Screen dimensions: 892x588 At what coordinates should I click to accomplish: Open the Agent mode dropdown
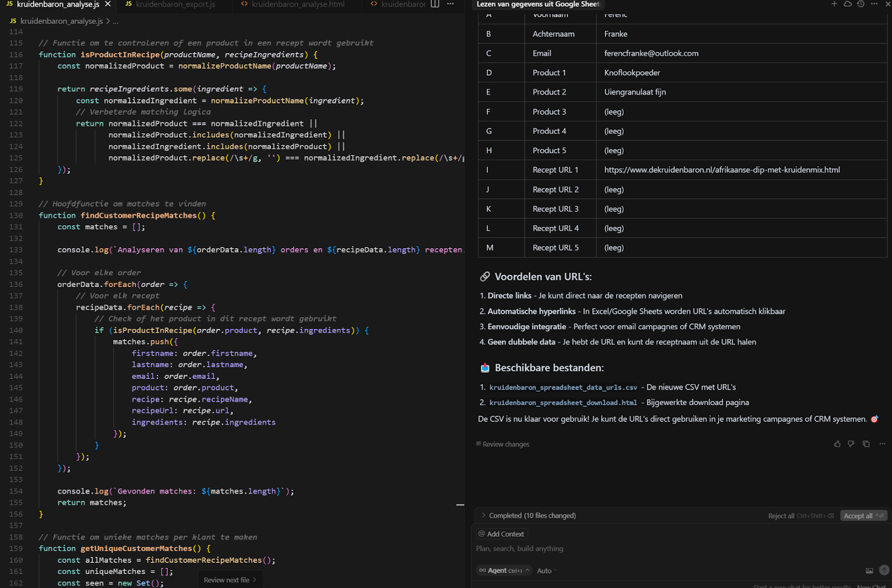(x=505, y=570)
